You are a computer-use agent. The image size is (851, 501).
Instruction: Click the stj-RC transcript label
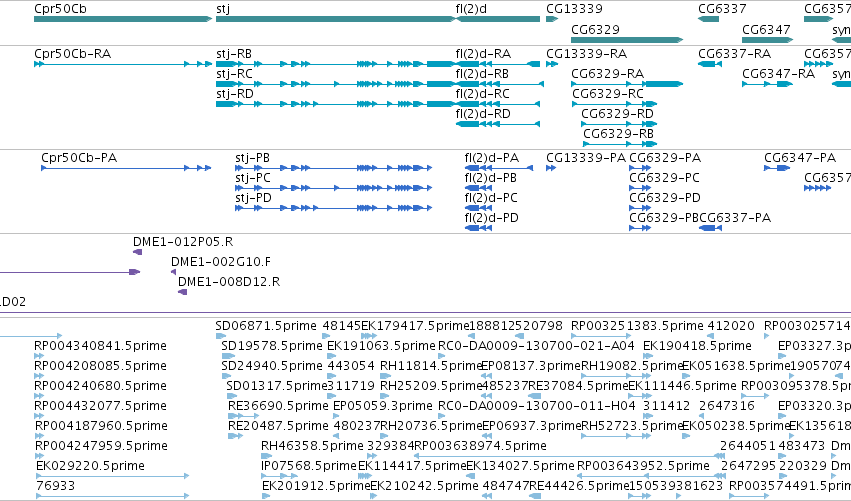234,74
